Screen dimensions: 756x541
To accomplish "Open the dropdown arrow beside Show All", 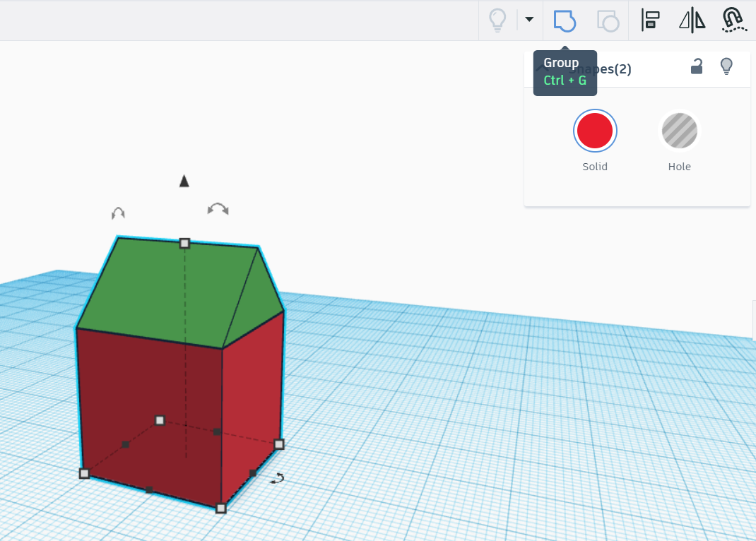I will click(529, 19).
